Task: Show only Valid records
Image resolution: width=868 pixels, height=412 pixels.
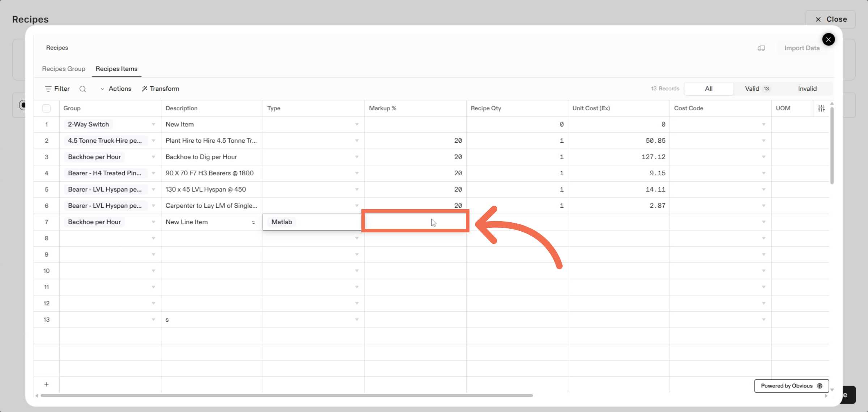Action: pyautogui.click(x=757, y=89)
